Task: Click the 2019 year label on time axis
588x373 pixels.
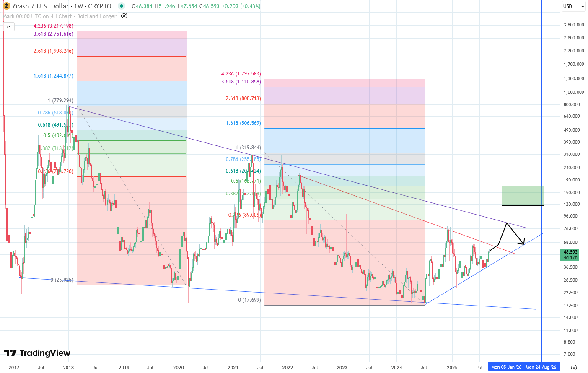Action: coord(124,368)
